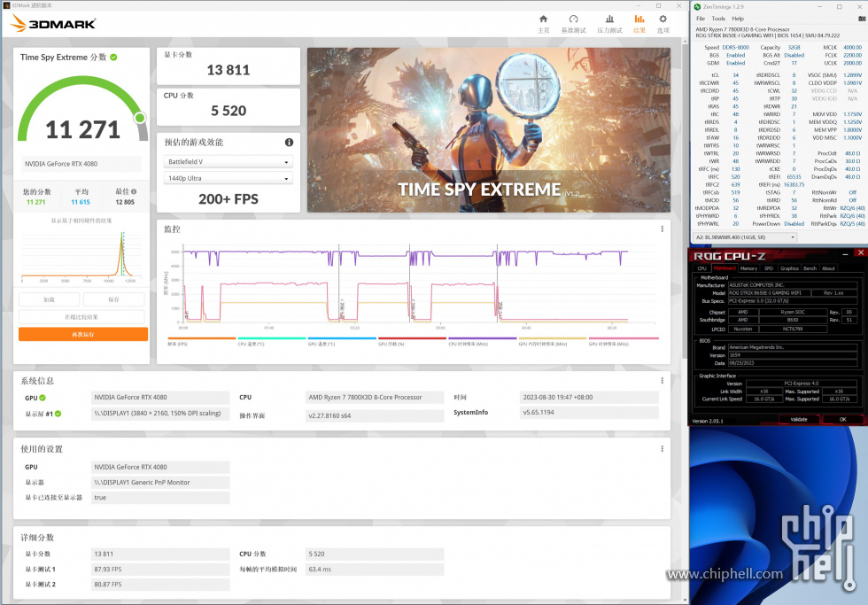
Task: Click the ASUSTeK COMPUTER INC. manufacturer field
Action: coord(792,285)
